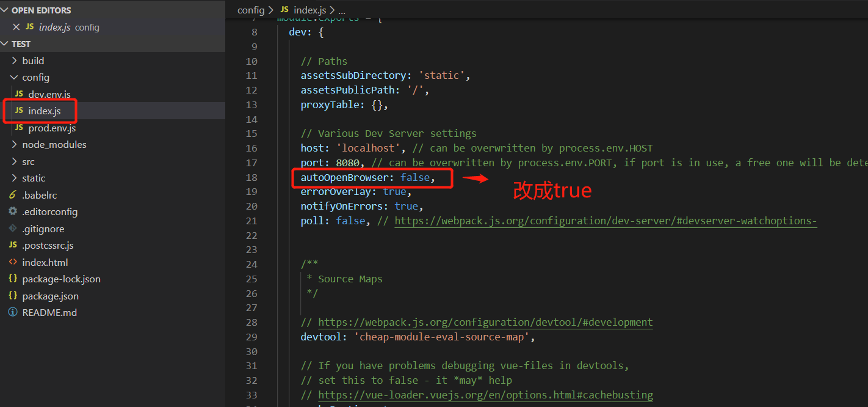Viewport: 868px width, 407px height.
Task: Click JS icon of prod.env.js
Action: pyautogui.click(x=19, y=128)
